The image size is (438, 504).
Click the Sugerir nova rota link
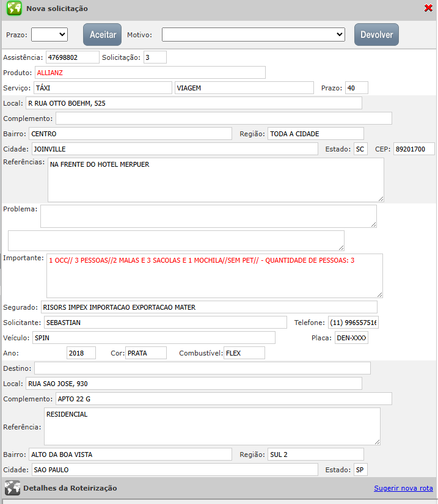403,488
